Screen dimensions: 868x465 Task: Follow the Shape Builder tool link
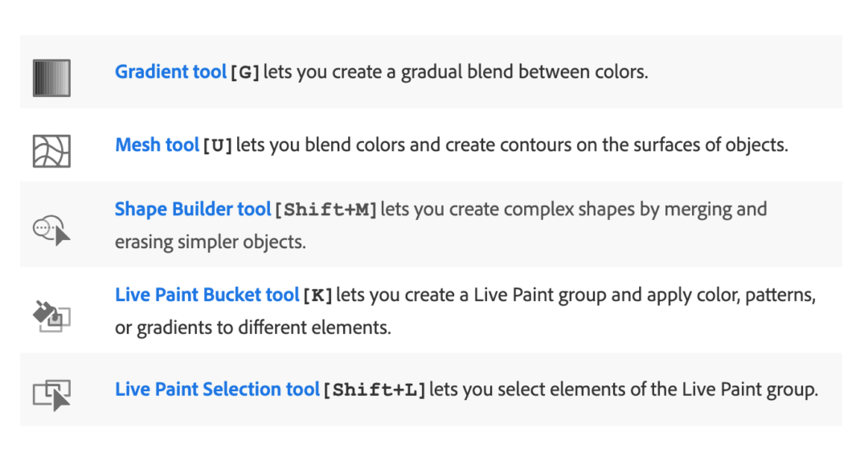click(193, 209)
